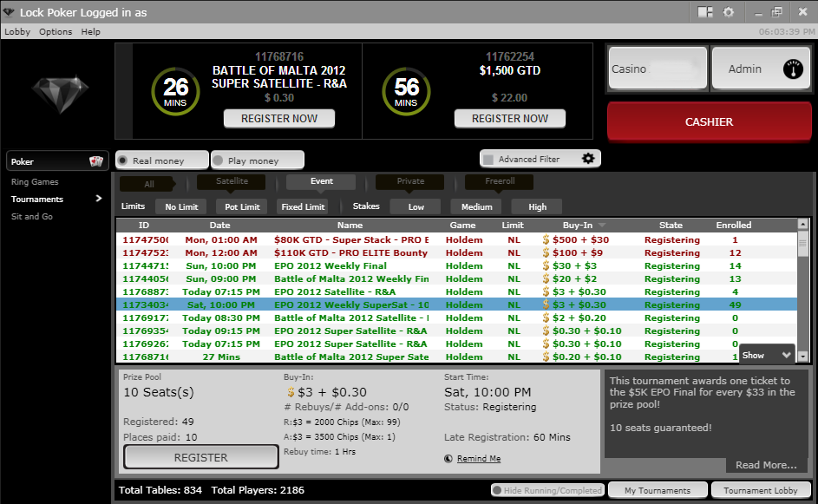Switch to the All tab
This screenshot has height=504, width=818.
coord(148,184)
